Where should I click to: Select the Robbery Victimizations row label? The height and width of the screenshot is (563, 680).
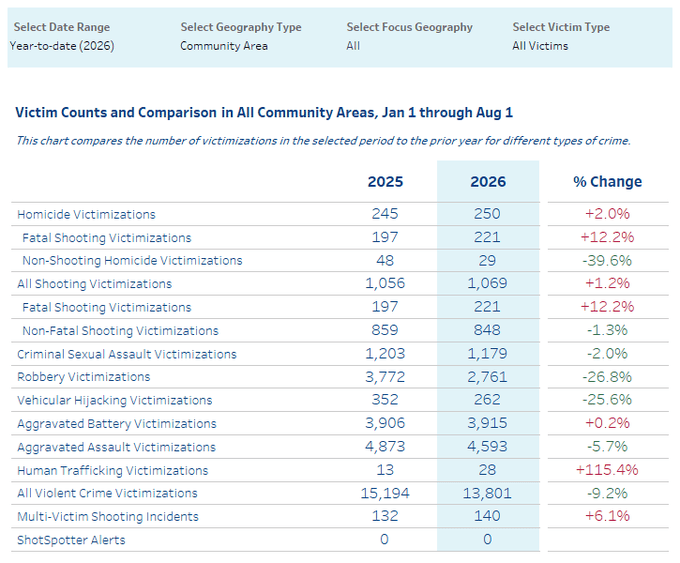click(x=84, y=376)
